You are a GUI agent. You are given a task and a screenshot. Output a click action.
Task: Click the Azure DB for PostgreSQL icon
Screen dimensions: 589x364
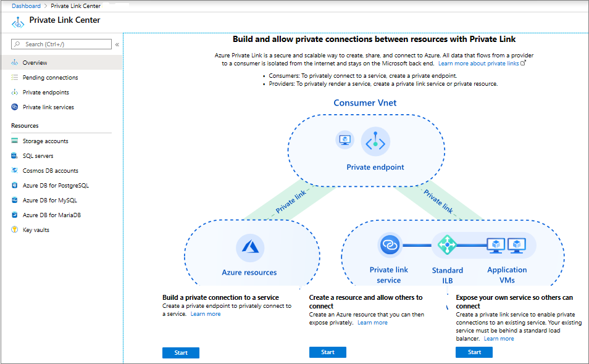(x=14, y=185)
